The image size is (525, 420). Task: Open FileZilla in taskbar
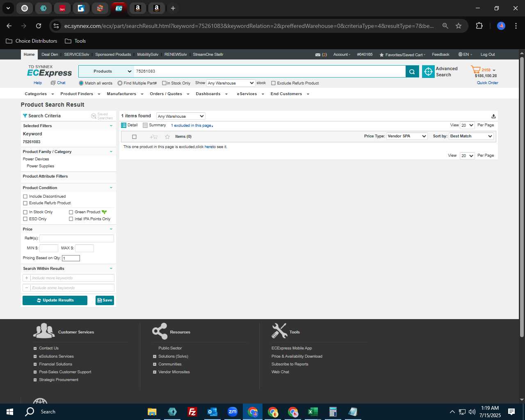click(192, 412)
